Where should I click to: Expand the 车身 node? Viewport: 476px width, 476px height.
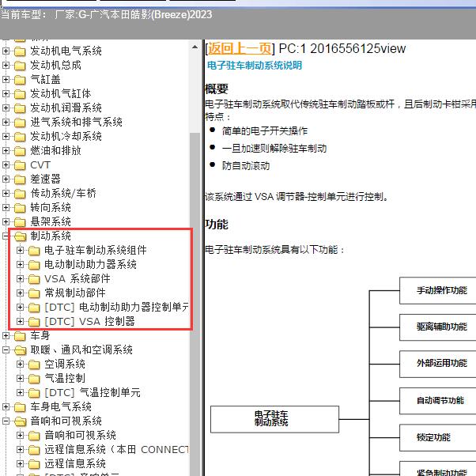tap(6, 335)
